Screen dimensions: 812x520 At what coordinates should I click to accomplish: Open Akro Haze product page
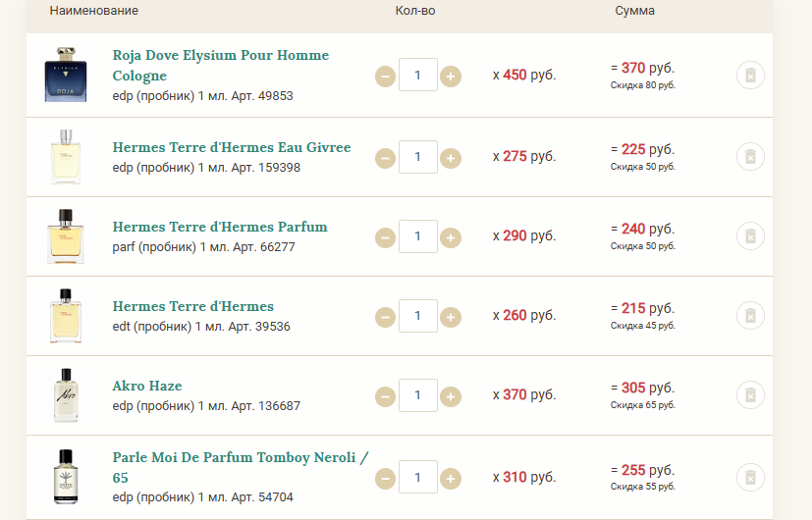pos(147,386)
